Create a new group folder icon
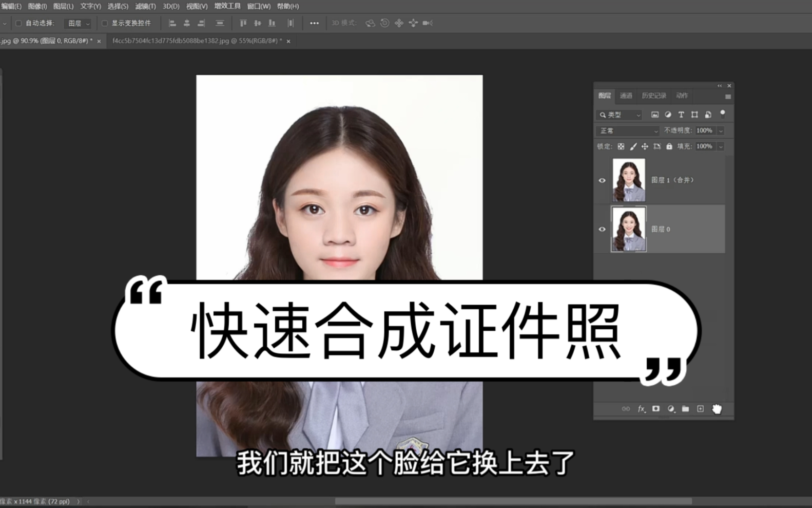This screenshot has height=508, width=812. 686,409
